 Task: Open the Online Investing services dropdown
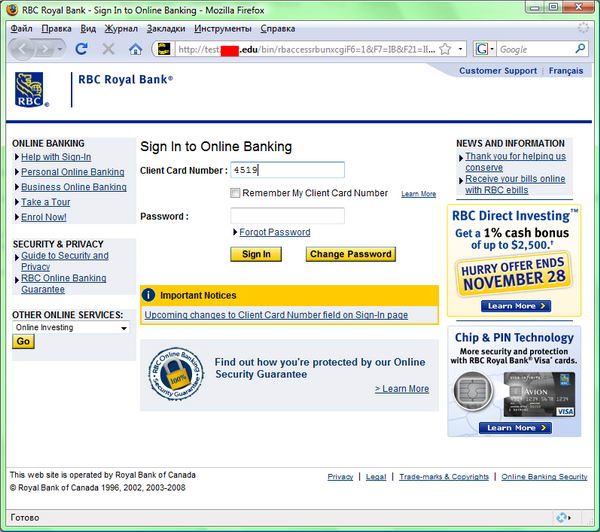[x=71, y=328]
